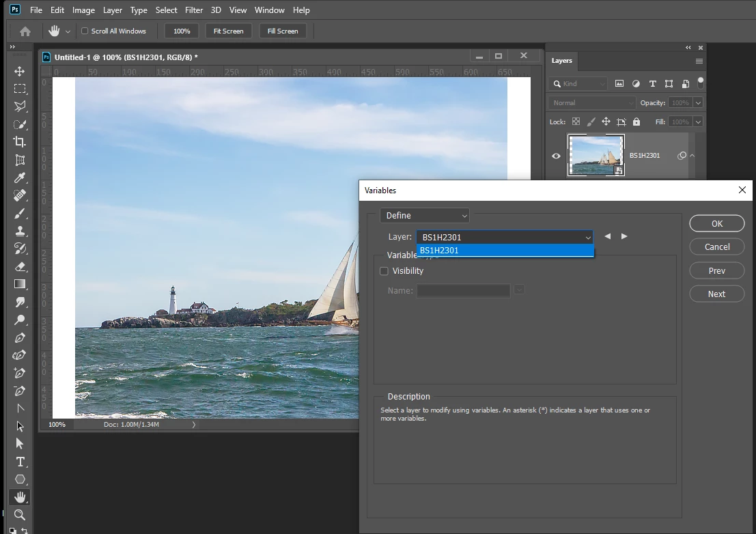Viewport: 756px width, 534px height.
Task: Select the Move tool
Action: (20, 72)
